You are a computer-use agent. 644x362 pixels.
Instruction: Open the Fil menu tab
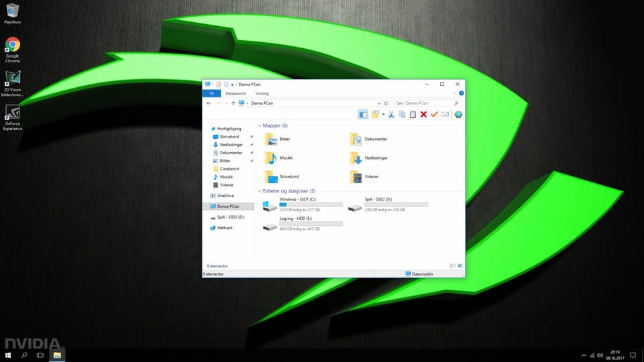(211, 94)
